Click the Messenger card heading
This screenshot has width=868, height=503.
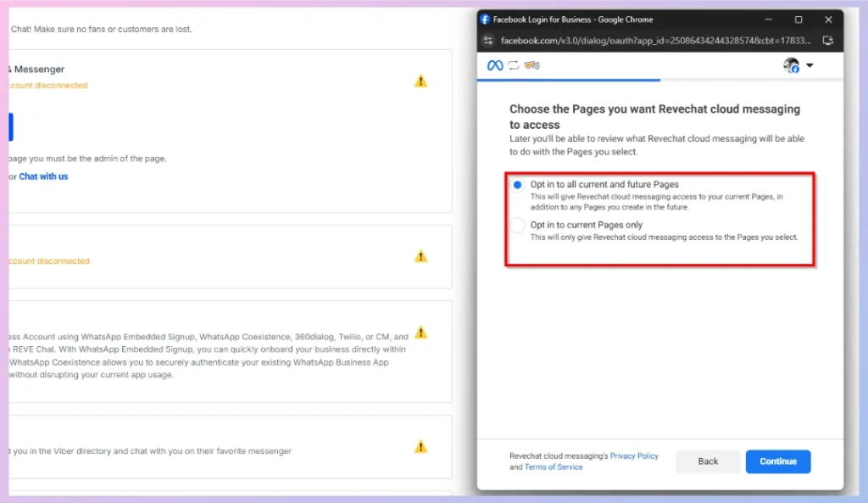point(36,70)
